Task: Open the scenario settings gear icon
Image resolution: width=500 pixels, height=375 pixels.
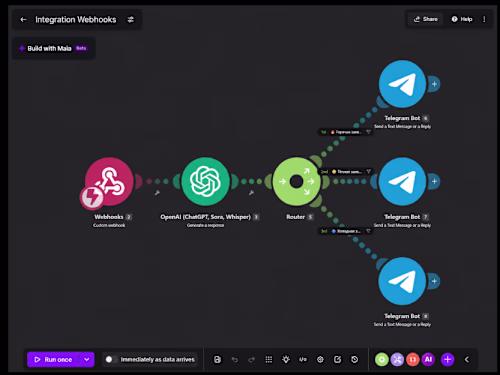Action: [x=320, y=359]
